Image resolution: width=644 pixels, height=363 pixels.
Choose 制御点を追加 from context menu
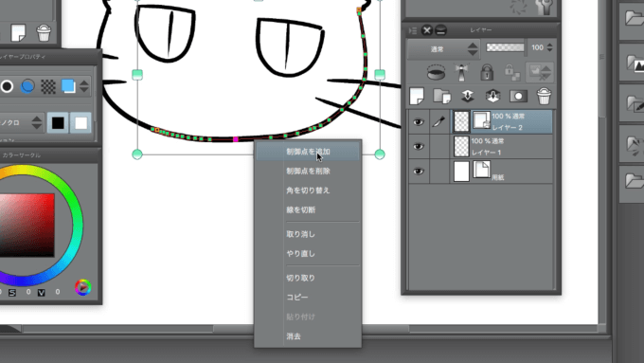click(x=308, y=152)
